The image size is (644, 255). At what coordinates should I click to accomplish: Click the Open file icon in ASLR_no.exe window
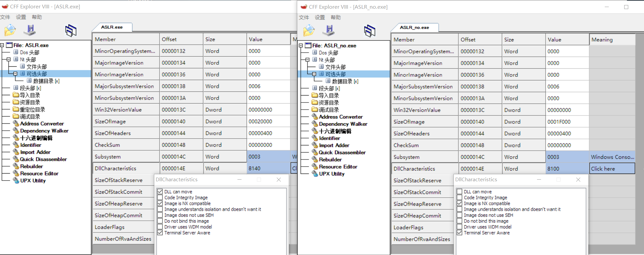pos(309,31)
